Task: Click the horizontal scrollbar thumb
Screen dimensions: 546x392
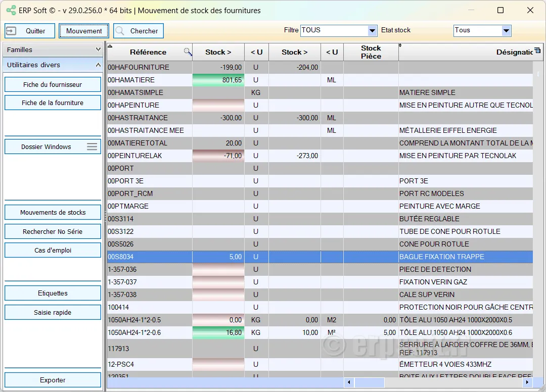Action: pos(369,382)
